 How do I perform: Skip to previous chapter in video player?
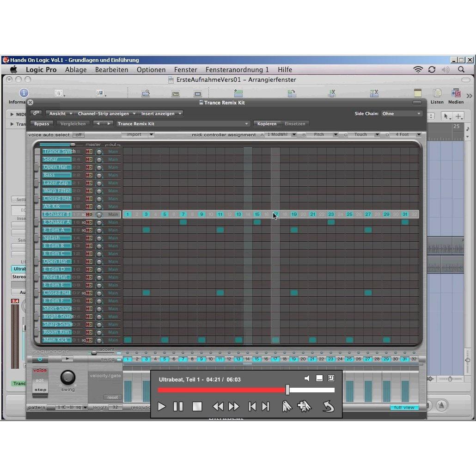[x=252, y=407]
